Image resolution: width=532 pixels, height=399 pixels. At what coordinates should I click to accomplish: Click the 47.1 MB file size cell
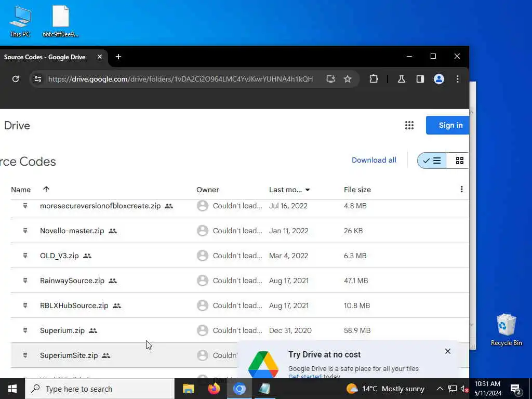[356, 281]
